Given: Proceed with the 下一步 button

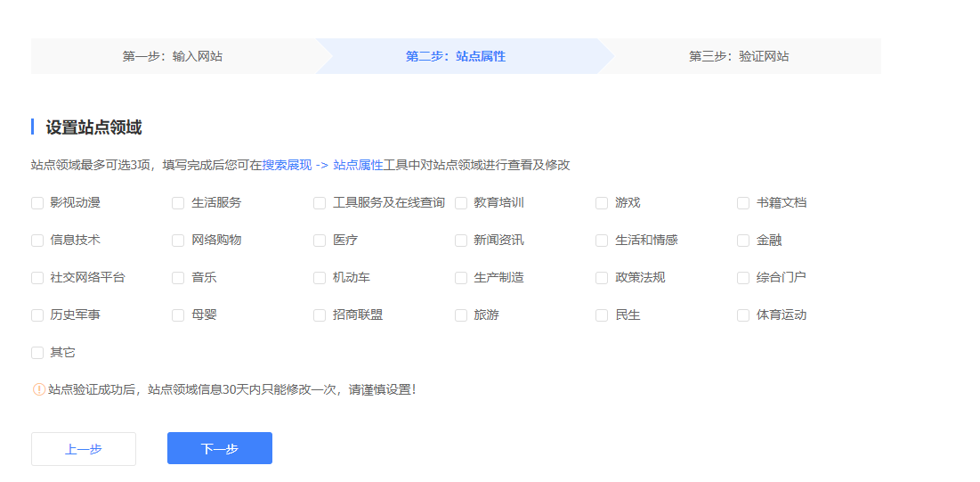Looking at the screenshot, I should (220, 449).
